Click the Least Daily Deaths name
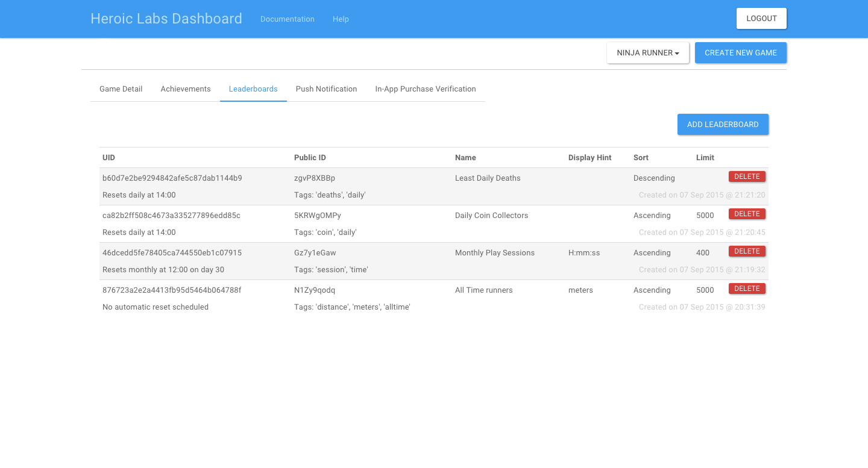 [x=488, y=178]
